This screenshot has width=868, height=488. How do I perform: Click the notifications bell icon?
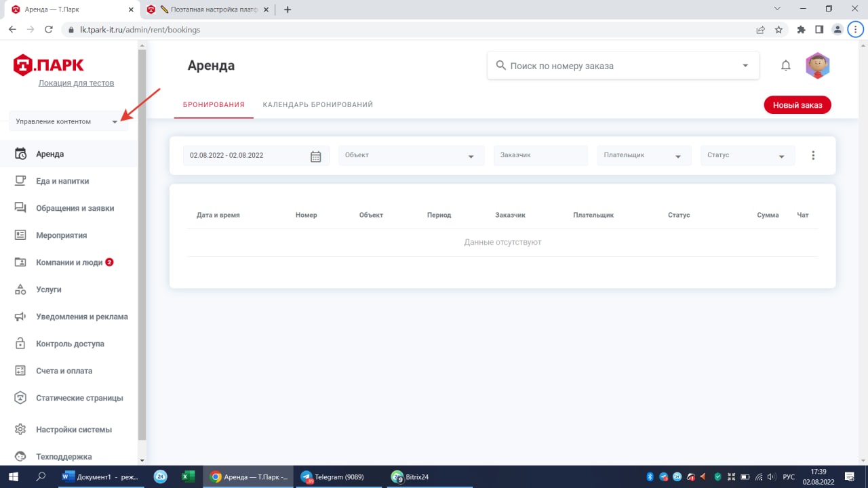point(786,66)
